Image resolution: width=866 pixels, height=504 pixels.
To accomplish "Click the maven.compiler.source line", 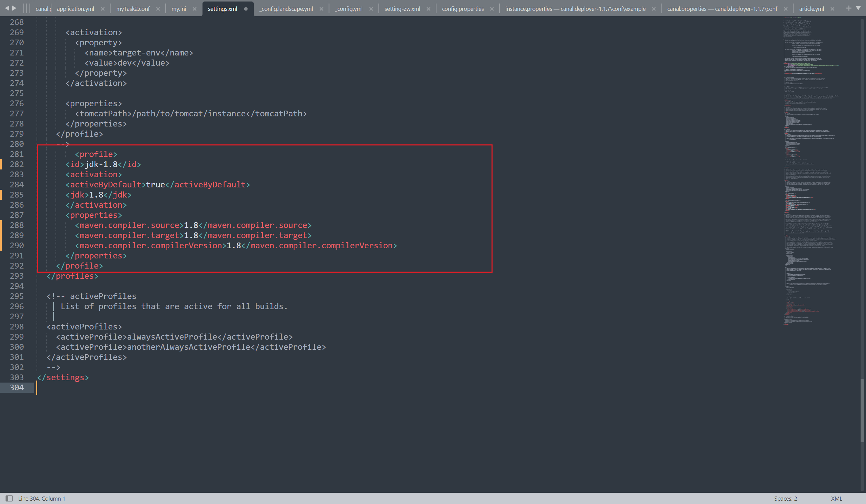I will tap(193, 225).
